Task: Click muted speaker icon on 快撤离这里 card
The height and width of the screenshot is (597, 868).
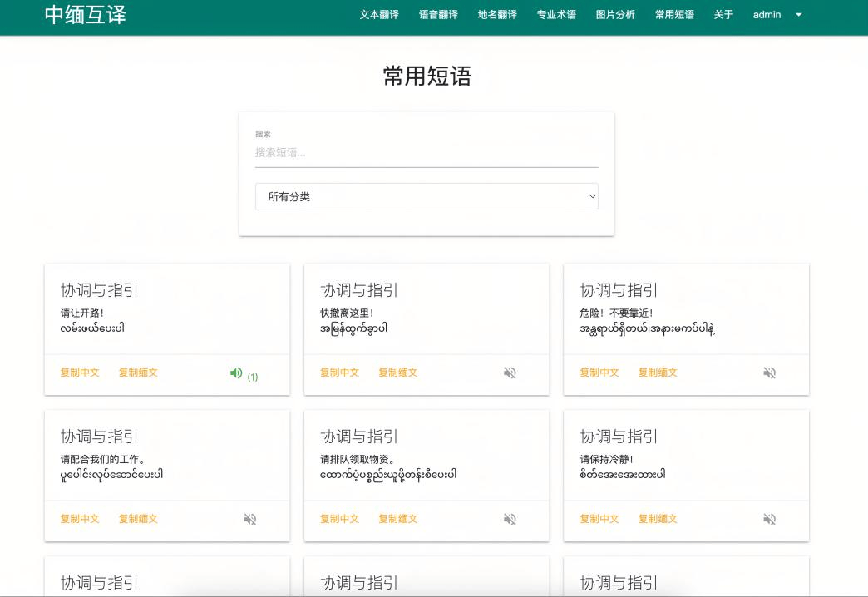Action: 510,373
